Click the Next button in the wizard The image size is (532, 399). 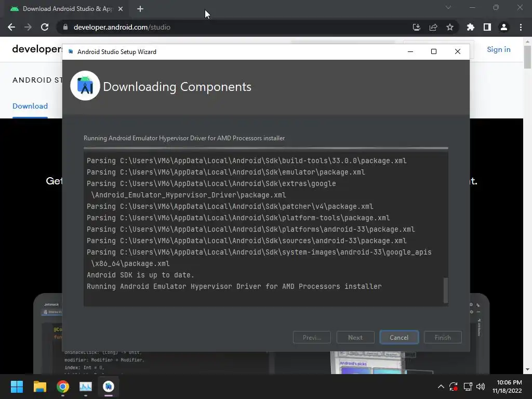[355, 337]
